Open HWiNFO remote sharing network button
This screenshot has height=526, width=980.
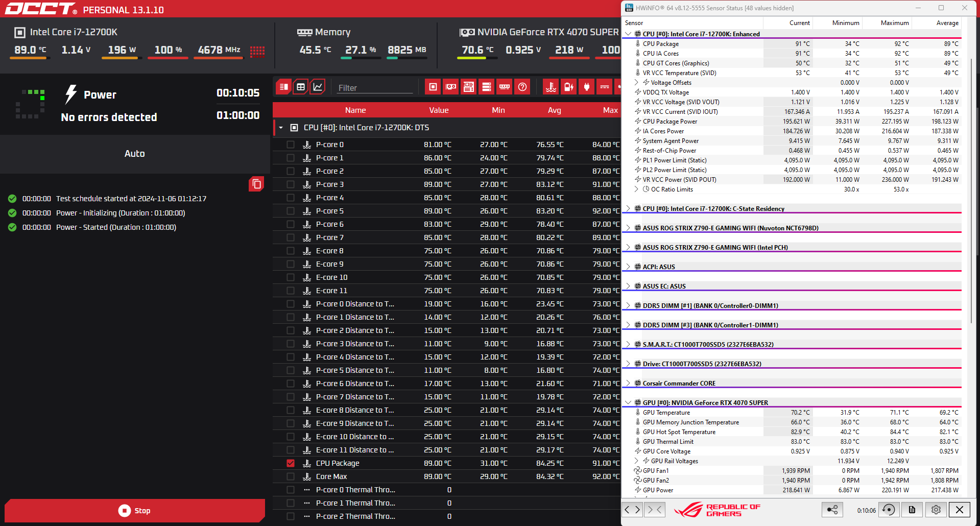click(x=832, y=509)
